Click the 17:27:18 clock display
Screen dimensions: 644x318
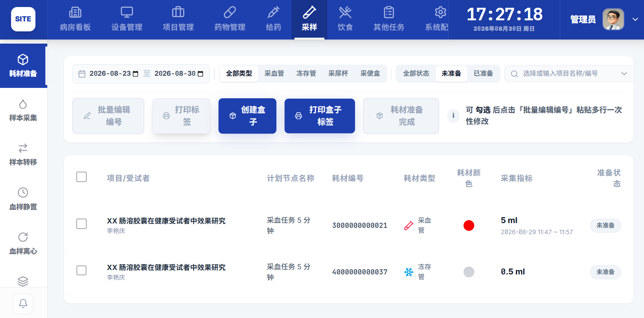(x=504, y=14)
